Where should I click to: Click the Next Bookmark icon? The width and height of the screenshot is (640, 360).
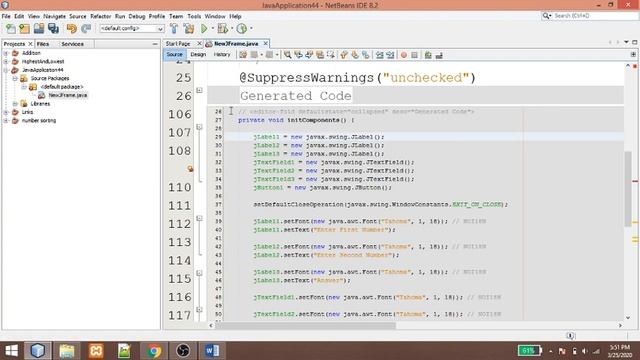355,55
